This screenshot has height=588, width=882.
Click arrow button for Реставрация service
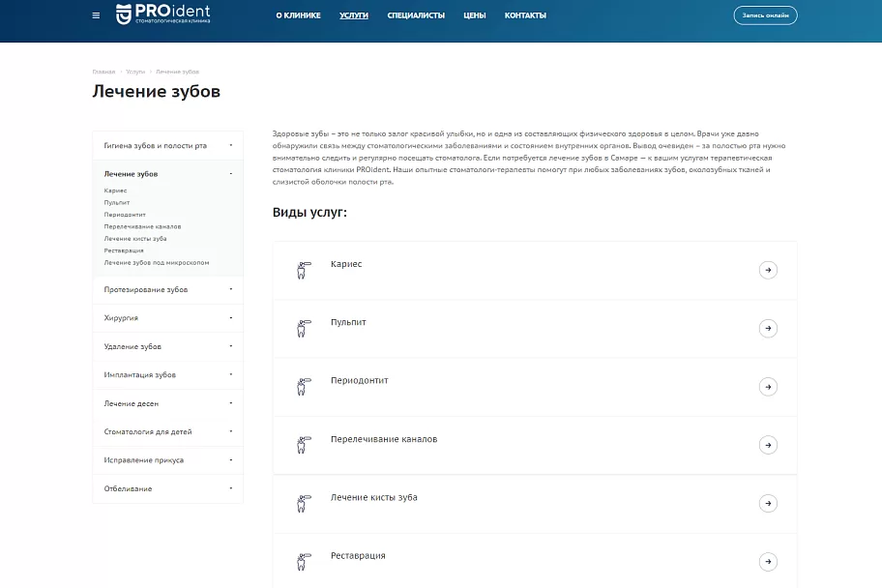(768, 562)
